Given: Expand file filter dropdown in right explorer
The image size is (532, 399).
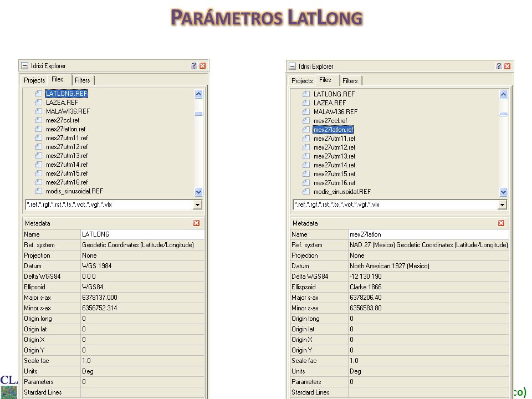Looking at the screenshot, I should (502, 204).
